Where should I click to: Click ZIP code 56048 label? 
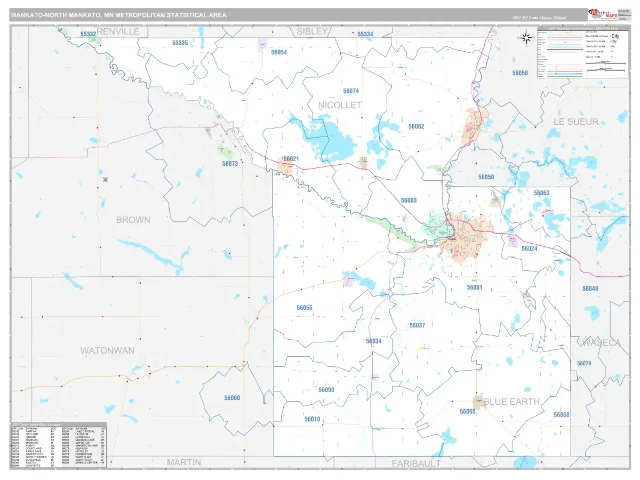point(590,289)
